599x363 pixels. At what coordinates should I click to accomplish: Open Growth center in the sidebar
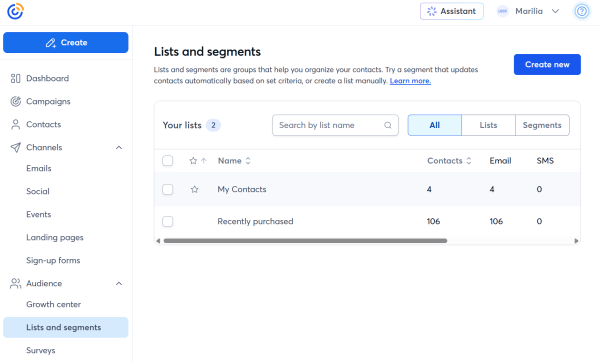(x=53, y=304)
